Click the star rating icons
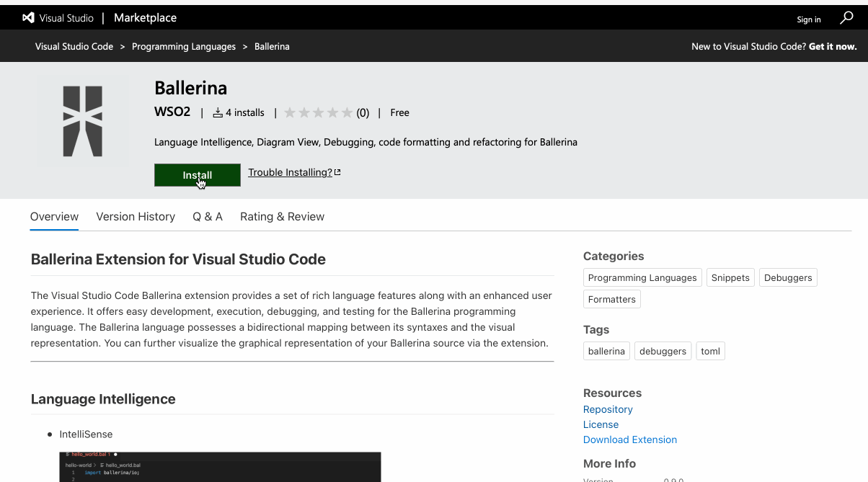The width and height of the screenshot is (868, 482). point(318,112)
